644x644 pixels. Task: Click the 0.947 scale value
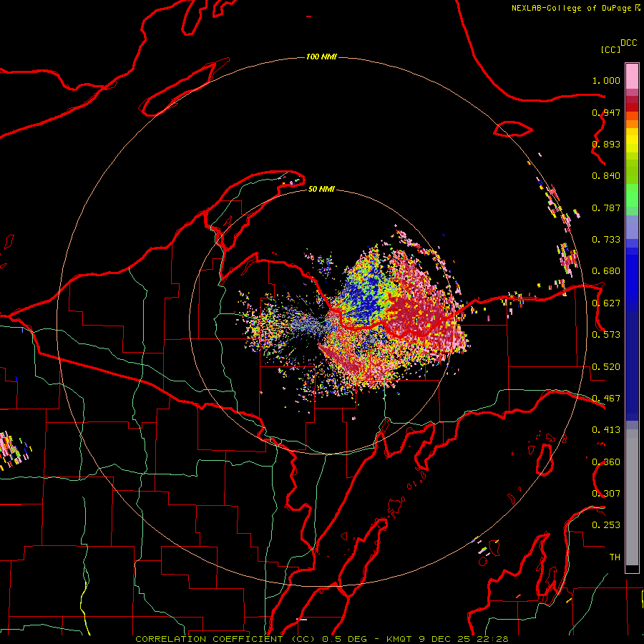pyautogui.click(x=606, y=112)
